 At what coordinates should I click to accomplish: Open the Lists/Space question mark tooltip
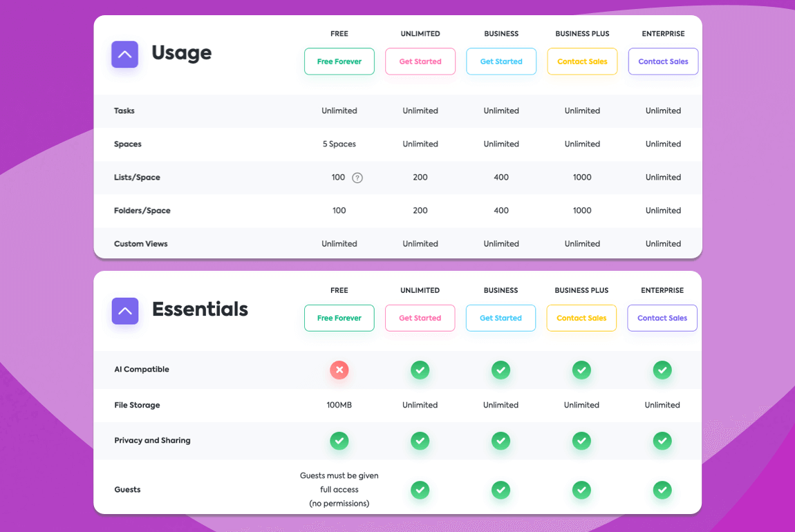coord(357,178)
